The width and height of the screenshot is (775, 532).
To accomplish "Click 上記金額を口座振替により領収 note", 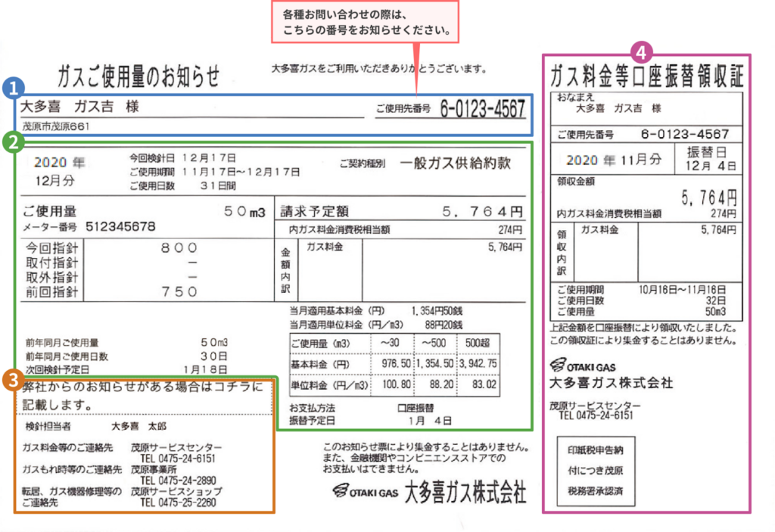I will pos(643,328).
